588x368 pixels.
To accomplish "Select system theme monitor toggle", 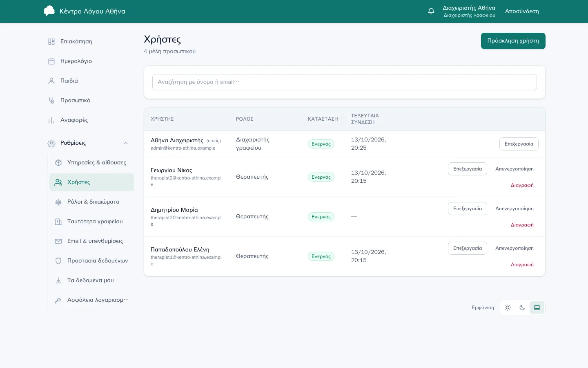I will click(x=537, y=307).
